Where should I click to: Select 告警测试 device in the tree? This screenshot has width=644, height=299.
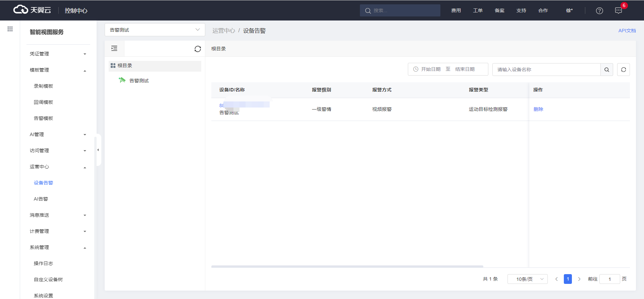click(139, 81)
